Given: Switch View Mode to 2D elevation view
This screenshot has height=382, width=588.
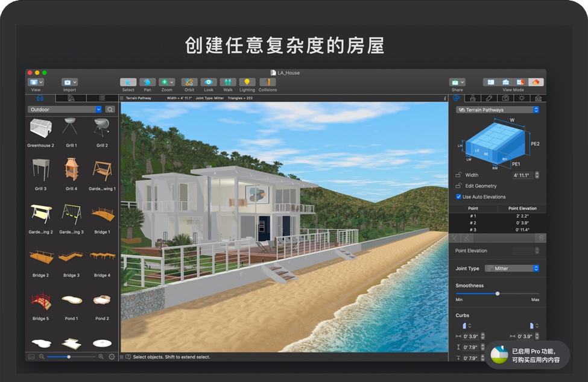Looking at the screenshot, I should click(505, 82).
